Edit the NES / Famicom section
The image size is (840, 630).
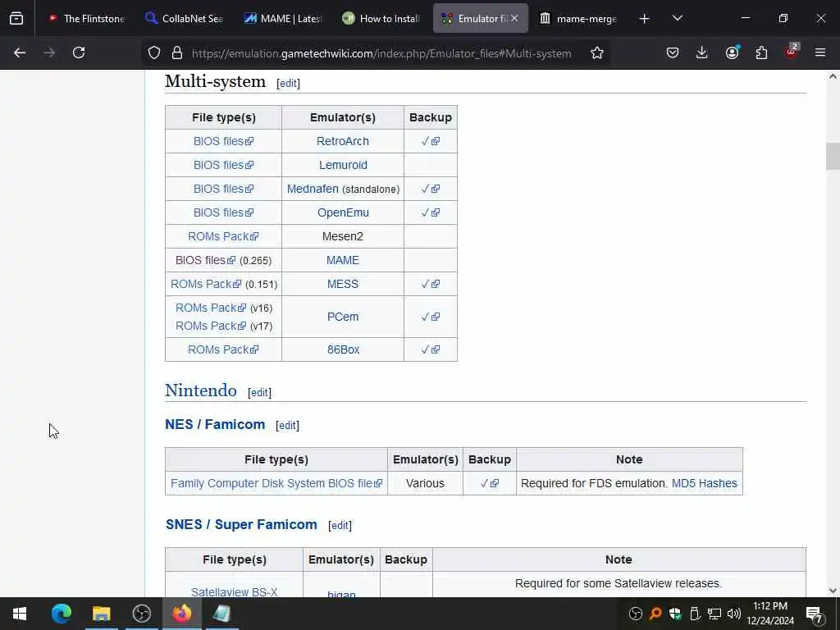click(288, 426)
